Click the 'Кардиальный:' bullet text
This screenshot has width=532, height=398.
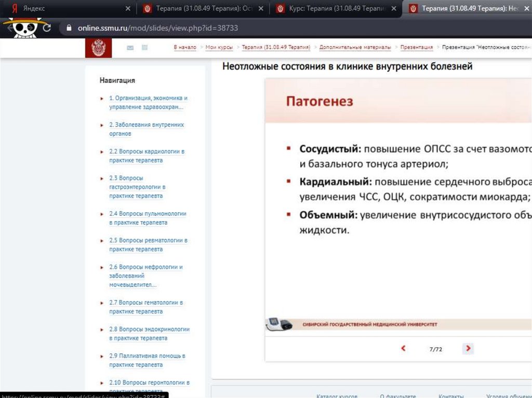tap(335, 182)
